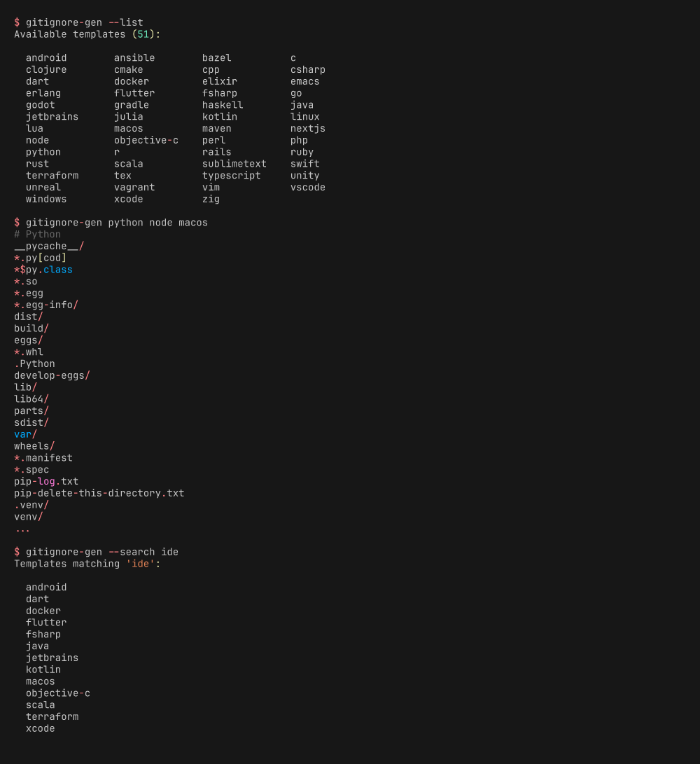Select the docker template entry

point(131,81)
